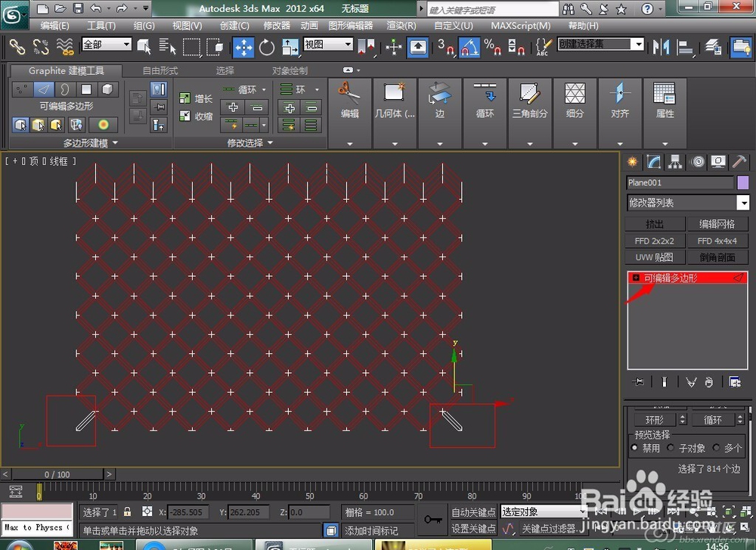
Task: Click the 编辑网格 modifier button
Action: click(717, 224)
